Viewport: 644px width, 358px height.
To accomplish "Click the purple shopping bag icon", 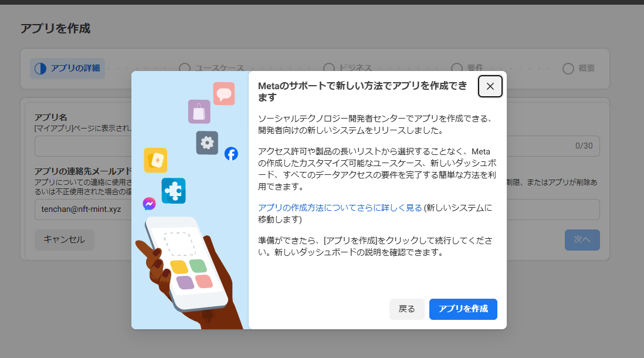I will coord(199,112).
